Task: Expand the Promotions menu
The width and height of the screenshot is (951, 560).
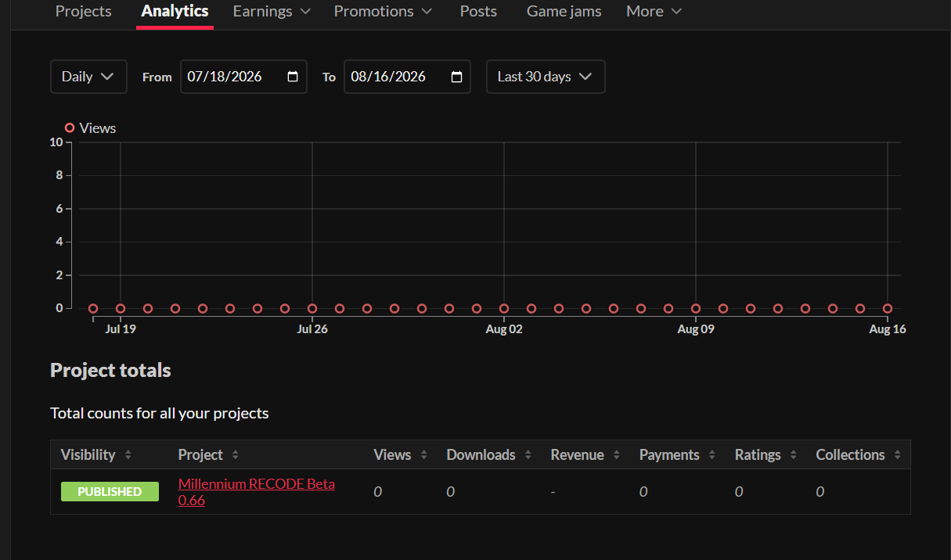Action: [x=383, y=11]
